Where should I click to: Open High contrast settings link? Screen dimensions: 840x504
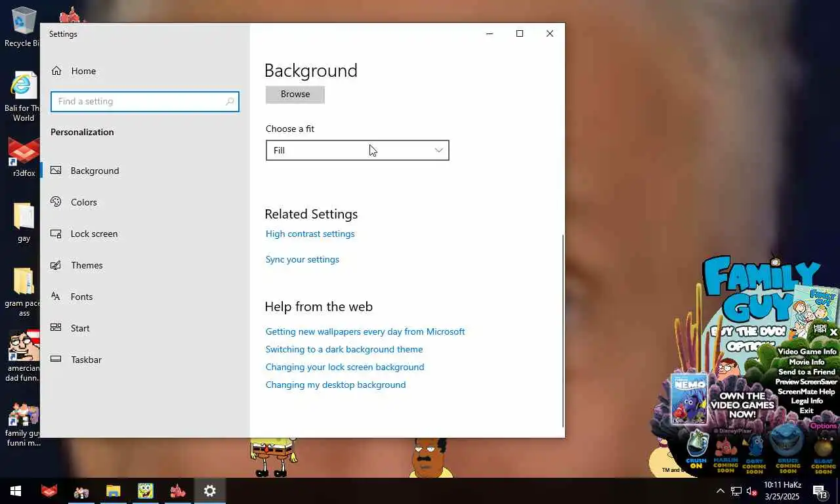click(310, 234)
